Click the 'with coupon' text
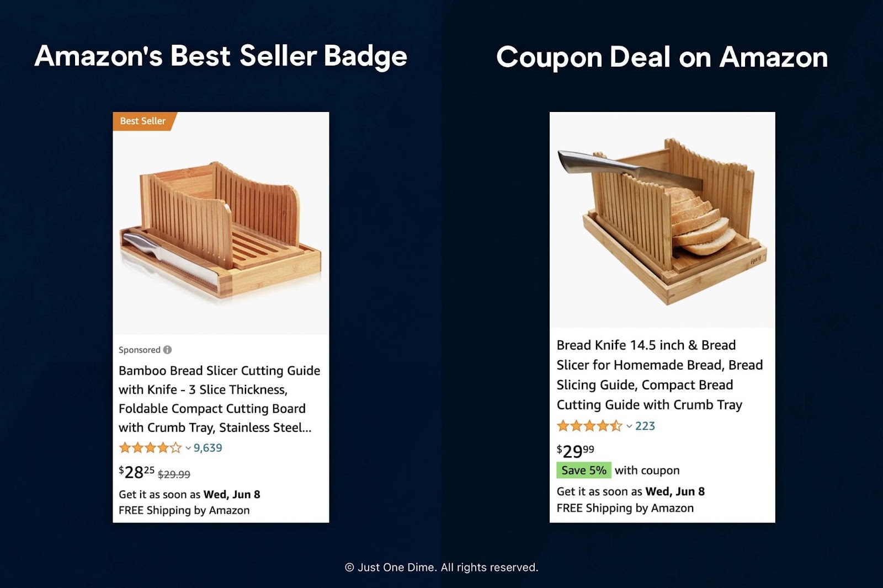Viewport: 883px width, 588px height. [x=647, y=471]
